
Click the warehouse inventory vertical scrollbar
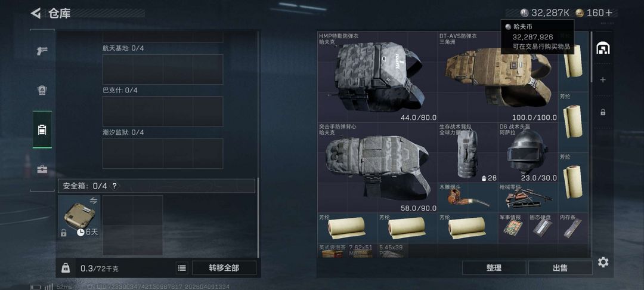(x=592, y=57)
